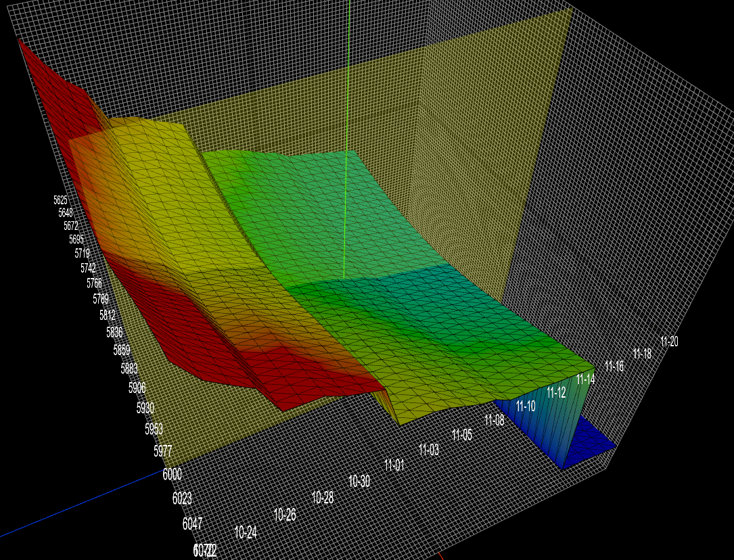Click the strike axis label 5742
Image resolution: width=734 pixels, height=560 pixels.
[x=88, y=268]
